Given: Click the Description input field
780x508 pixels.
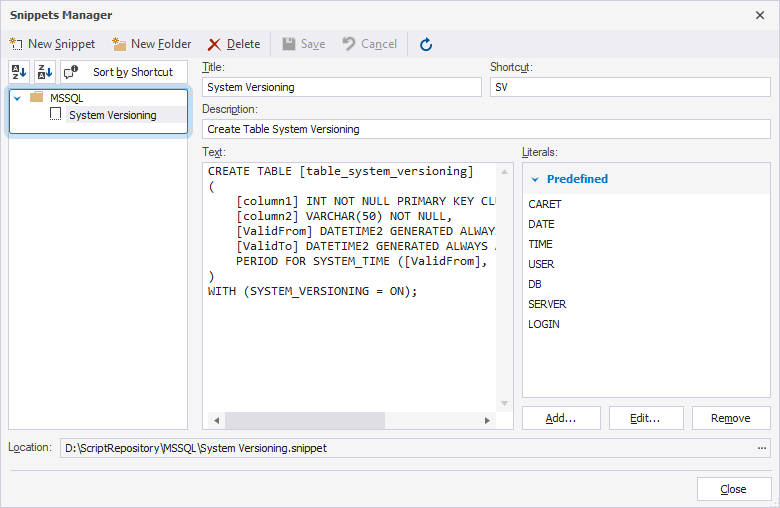Looking at the screenshot, I should point(486,129).
